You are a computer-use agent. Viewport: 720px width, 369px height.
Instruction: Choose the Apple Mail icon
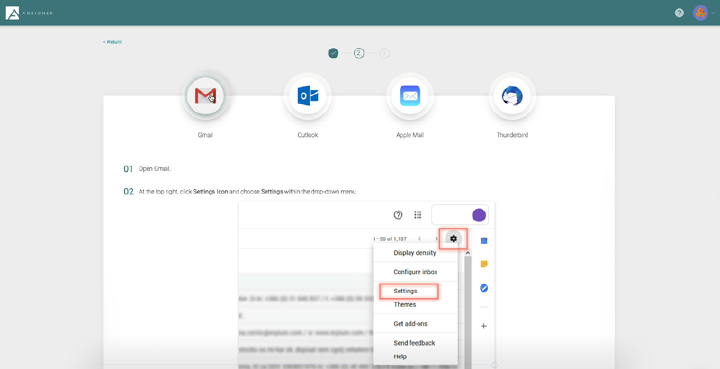(x=410, y=96)
